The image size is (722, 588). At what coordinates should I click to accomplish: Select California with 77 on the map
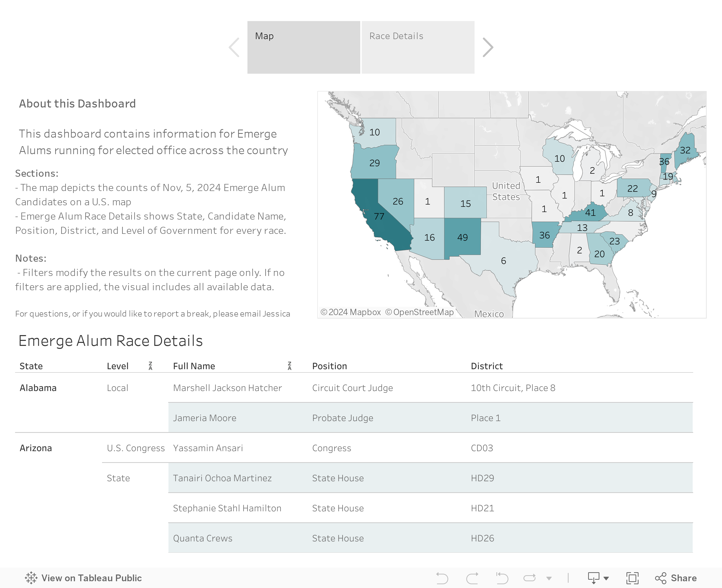click(x=379, y=216)
